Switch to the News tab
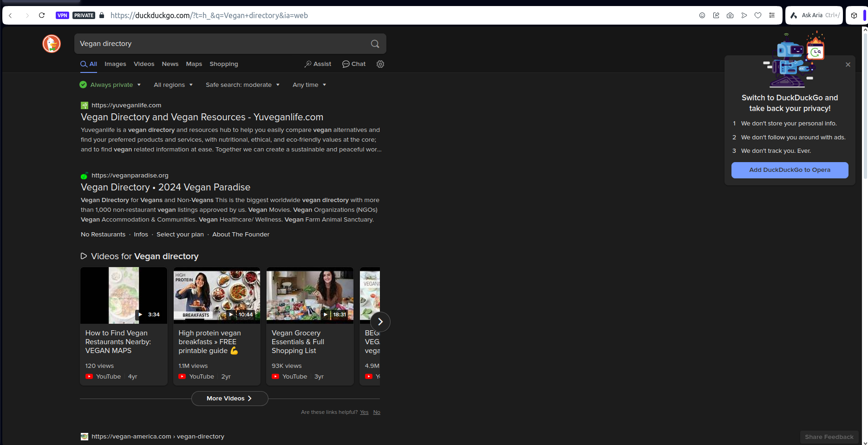The height and width of the screenshot is (445, 868). (170, 64)
